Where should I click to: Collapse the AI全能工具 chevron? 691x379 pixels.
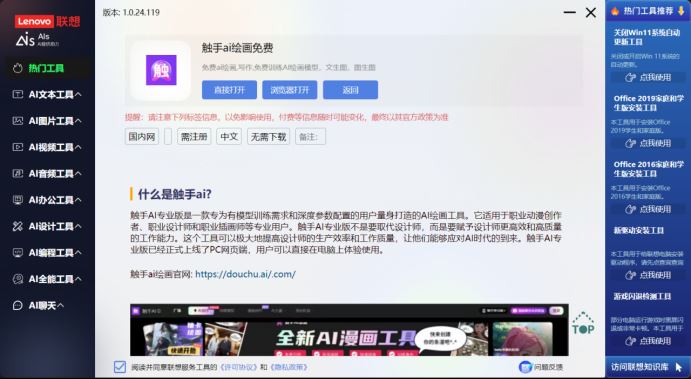click(78, 279)
